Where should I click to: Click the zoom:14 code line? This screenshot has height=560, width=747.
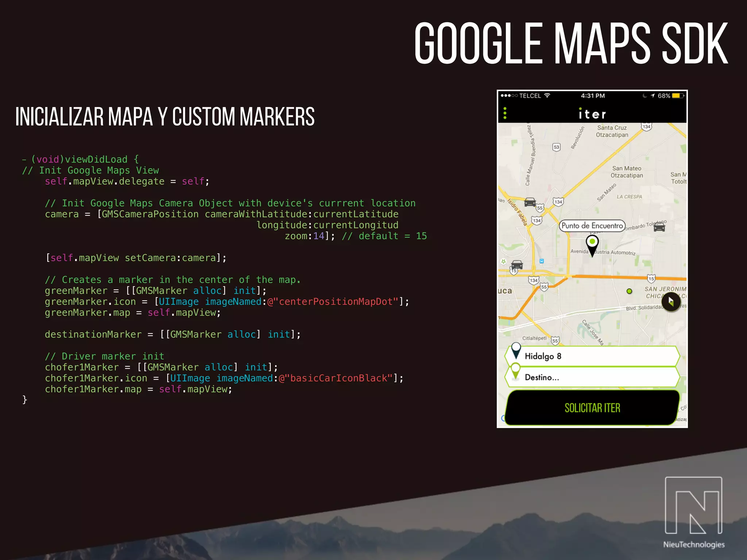point(356,236)
